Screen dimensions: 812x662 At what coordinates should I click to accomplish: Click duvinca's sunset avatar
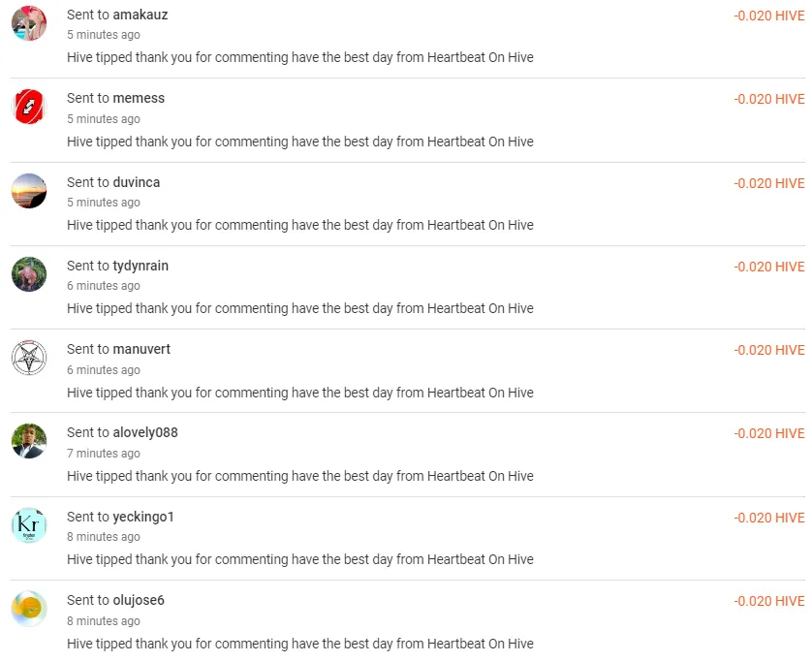29,191
